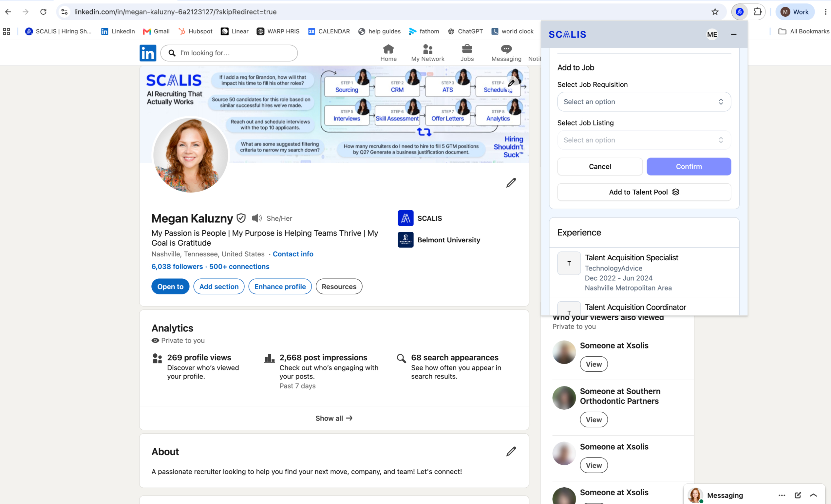Bookmark this page with the star icon
This screenshot has width=831, height=504.
(715, 12)
